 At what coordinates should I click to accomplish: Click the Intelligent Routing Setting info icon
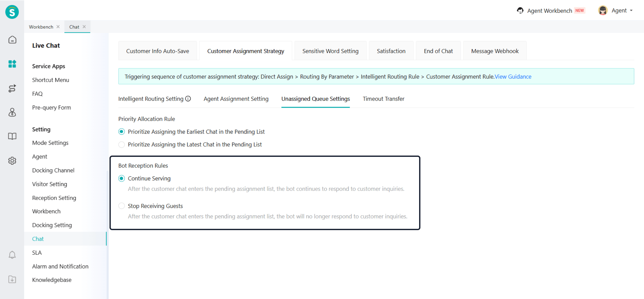pyautogui.click(x=188, y=99)
